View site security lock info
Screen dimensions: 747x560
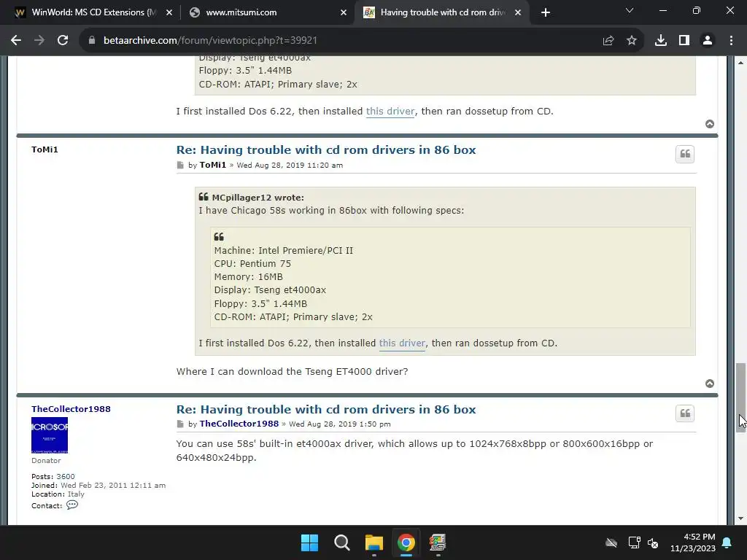pyautogui.click(x=92, y=41)
